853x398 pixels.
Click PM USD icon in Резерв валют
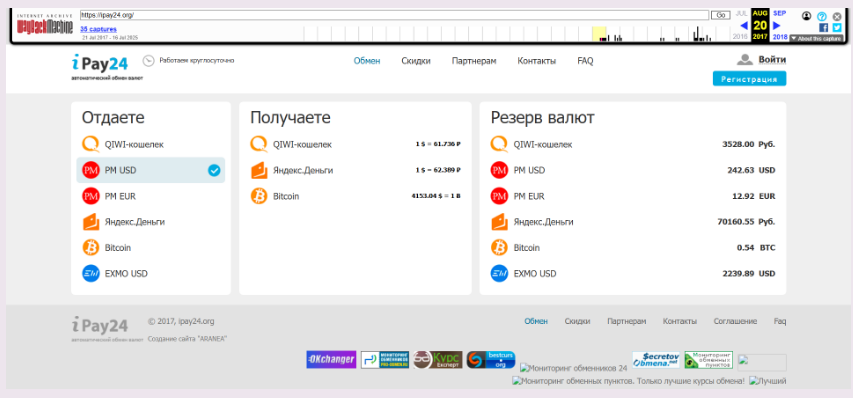click(x=499, y=170)
